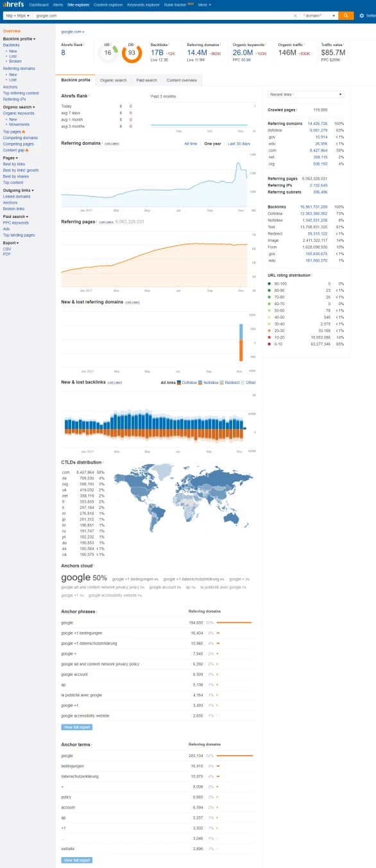Open Linked domains in the sidebar

(17, 197)
